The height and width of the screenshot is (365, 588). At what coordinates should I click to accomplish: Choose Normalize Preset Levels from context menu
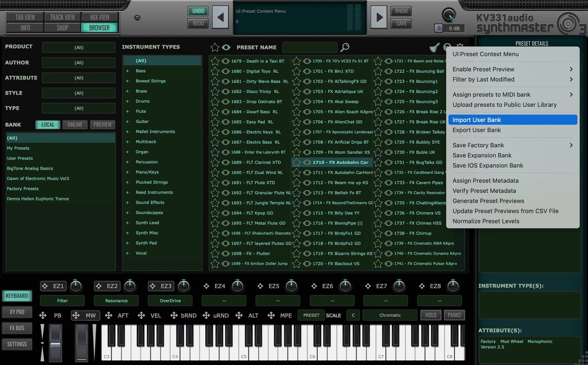[486, 221]
